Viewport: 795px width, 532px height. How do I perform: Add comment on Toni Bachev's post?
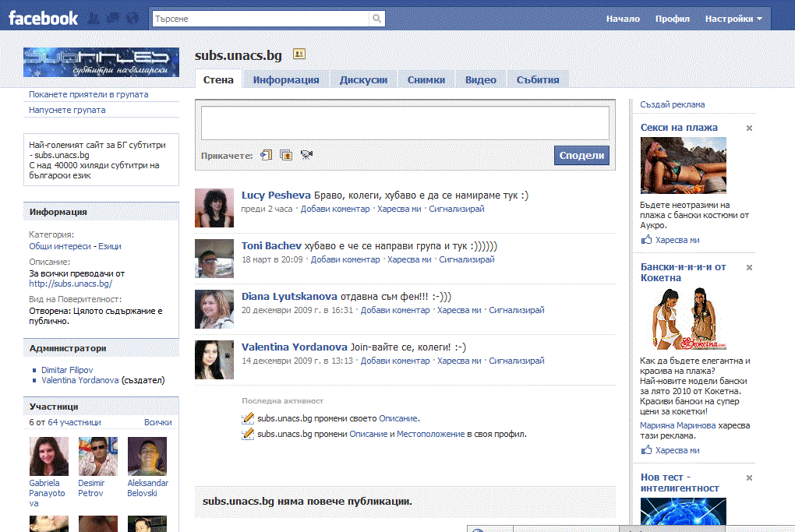(345, 259)
